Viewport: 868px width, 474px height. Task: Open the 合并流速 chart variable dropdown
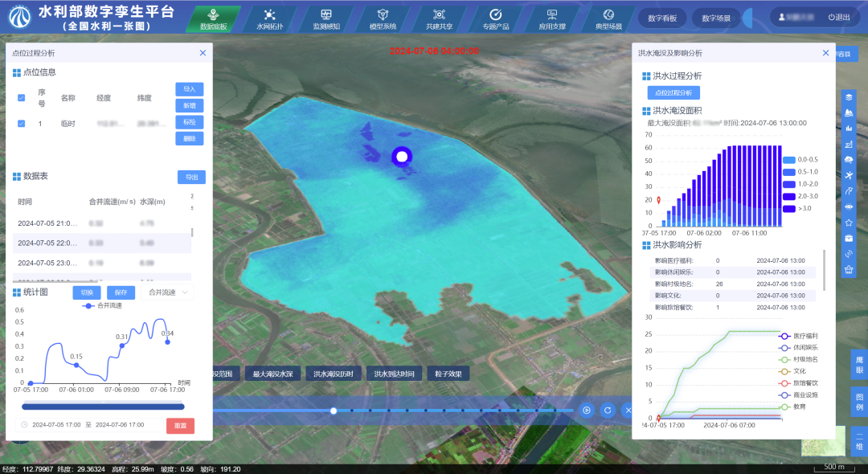pyautogui.click(x=168, y=292)
